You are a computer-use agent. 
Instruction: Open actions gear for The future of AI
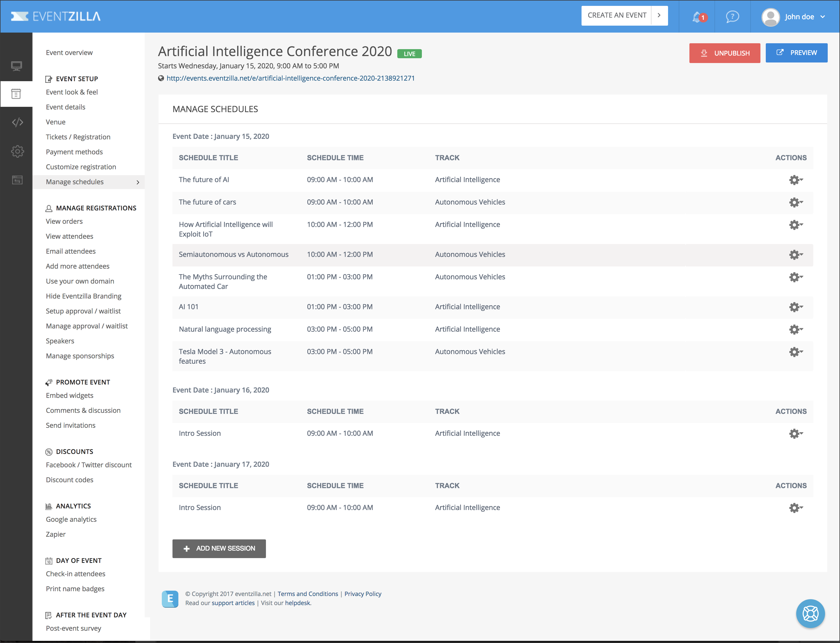click(796, 180)
